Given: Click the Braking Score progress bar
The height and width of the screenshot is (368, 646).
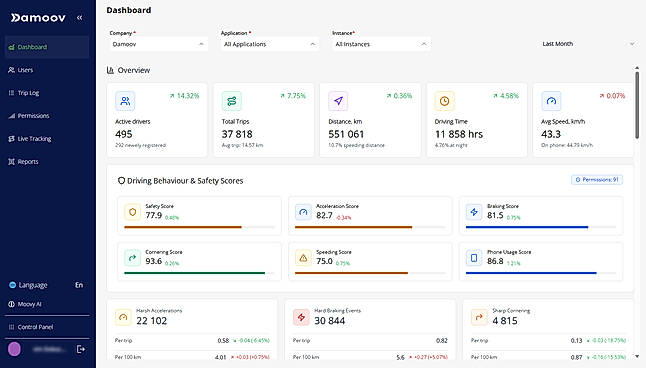Looking at the screenshot, I should [x=541, y=227].
